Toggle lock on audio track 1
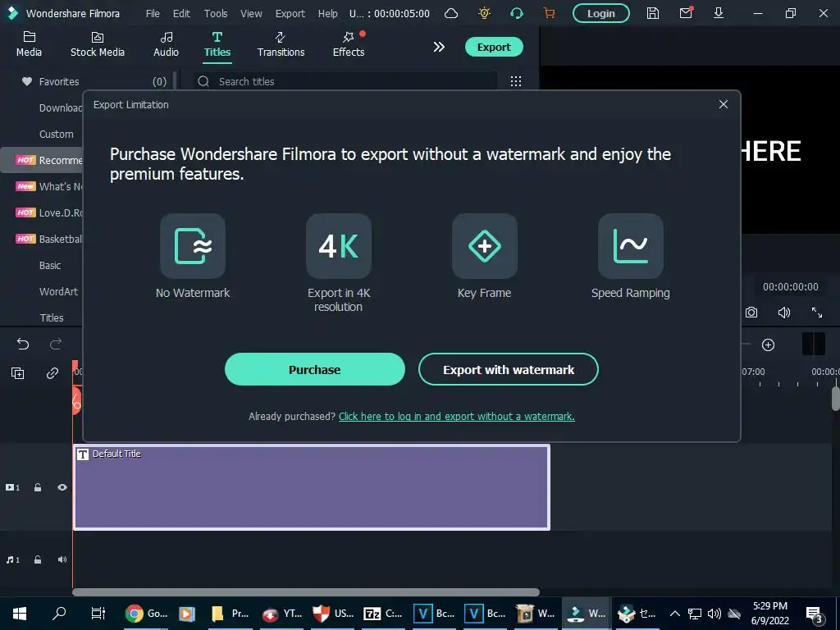The image size is (840, 630). [38, 559]
